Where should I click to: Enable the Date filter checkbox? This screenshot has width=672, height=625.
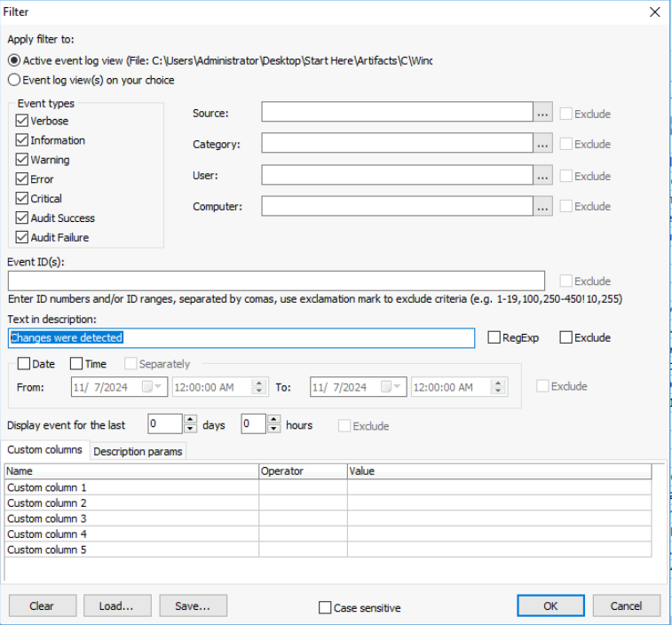pos(24,363)
